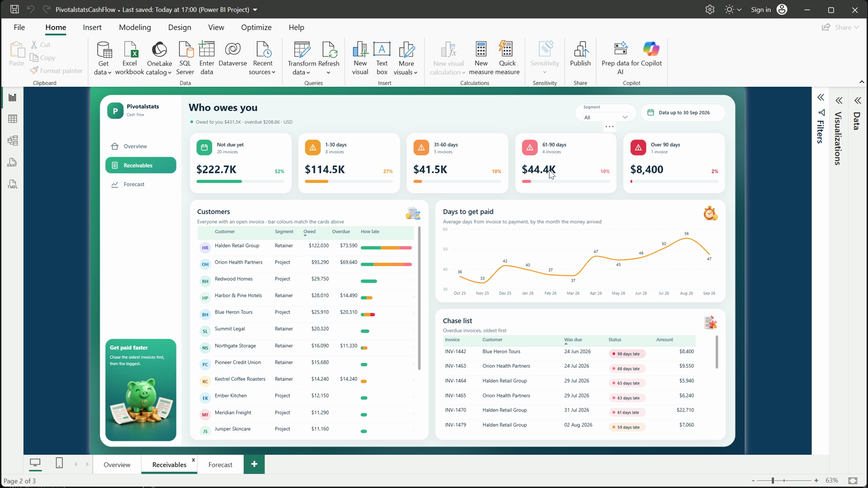Add a new page with plus button
Screen dimensions: 868x488
[254, 464]
